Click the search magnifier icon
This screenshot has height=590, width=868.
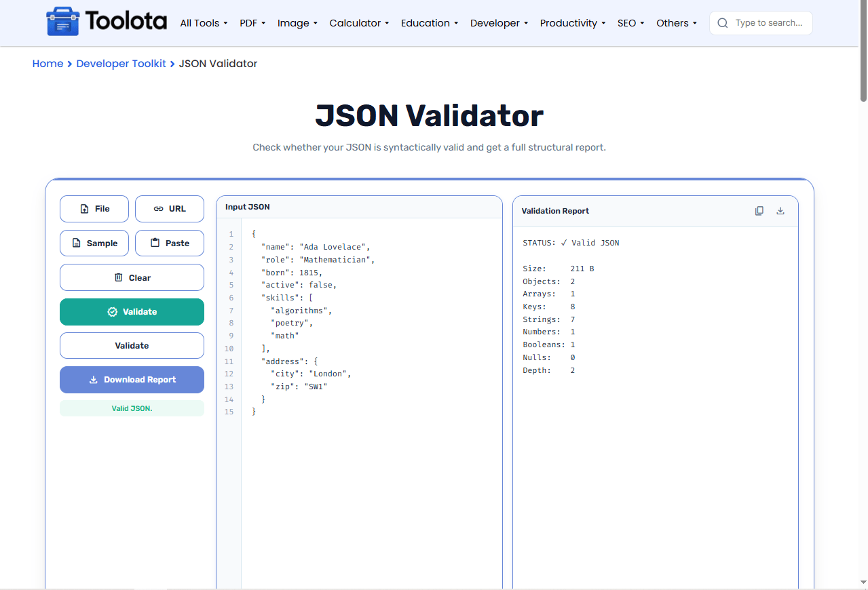tap(723, 23)
